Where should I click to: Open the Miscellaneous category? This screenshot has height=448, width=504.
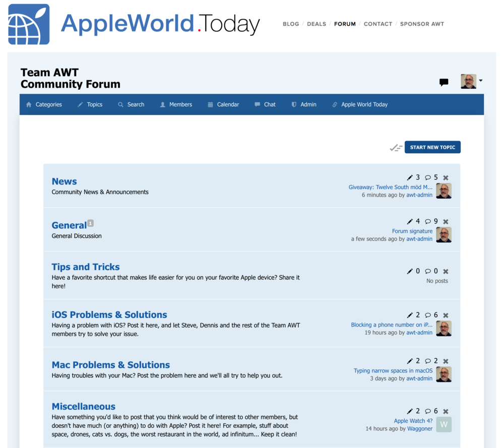coord(84,407)
